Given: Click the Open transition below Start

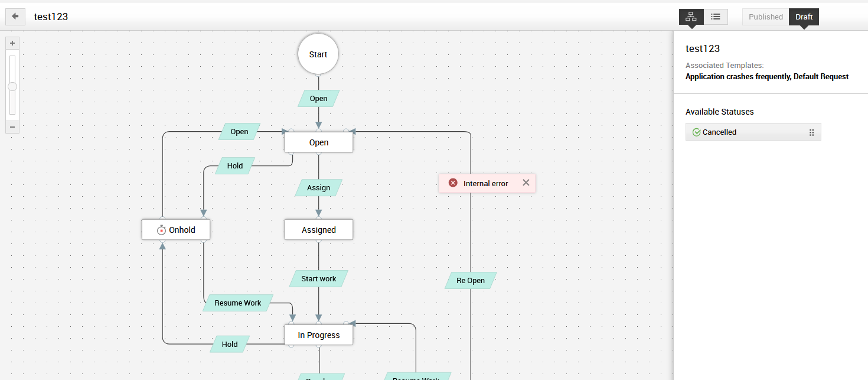Looking at the screenshot, I should (319, 99).
